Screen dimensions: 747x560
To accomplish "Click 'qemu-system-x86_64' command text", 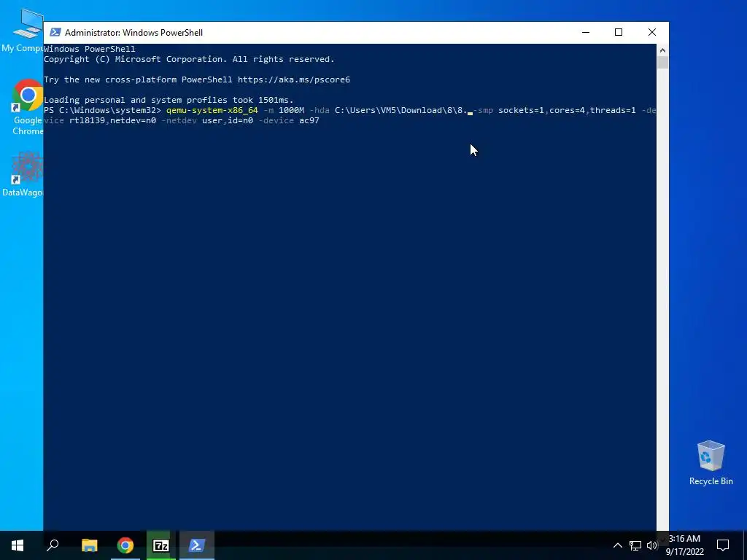I will 212,111.
